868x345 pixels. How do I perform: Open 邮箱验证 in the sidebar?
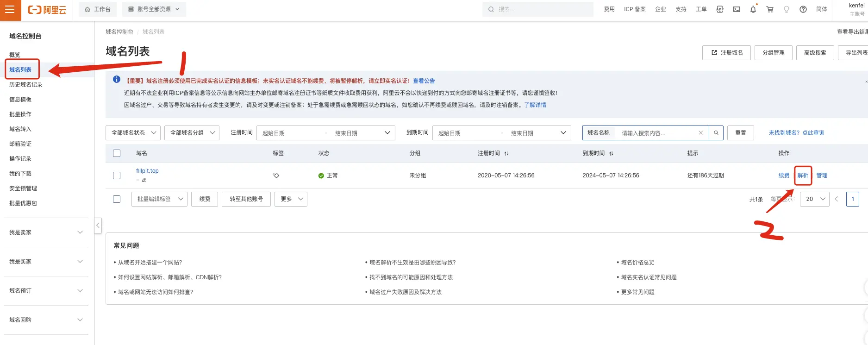click(20, 144)
